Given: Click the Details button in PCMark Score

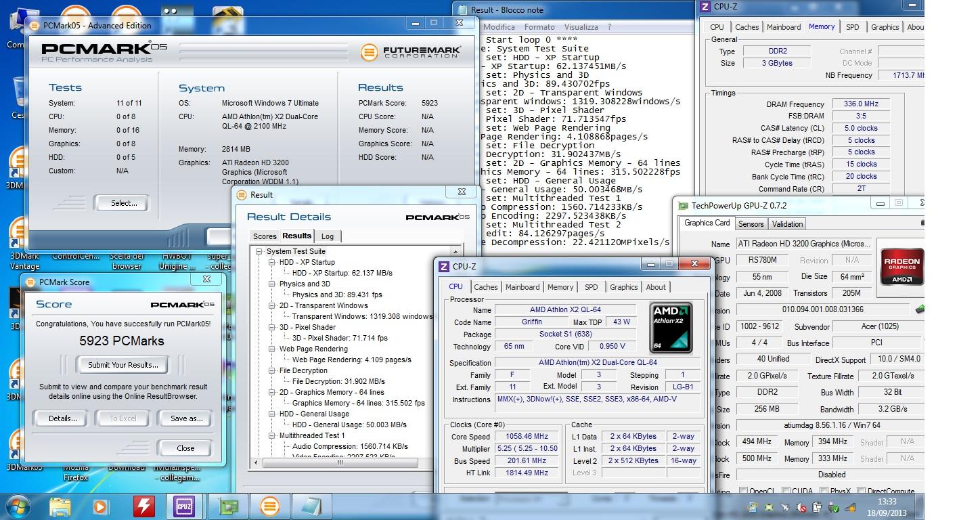Looking at the screenshot, I should (63, 418).
